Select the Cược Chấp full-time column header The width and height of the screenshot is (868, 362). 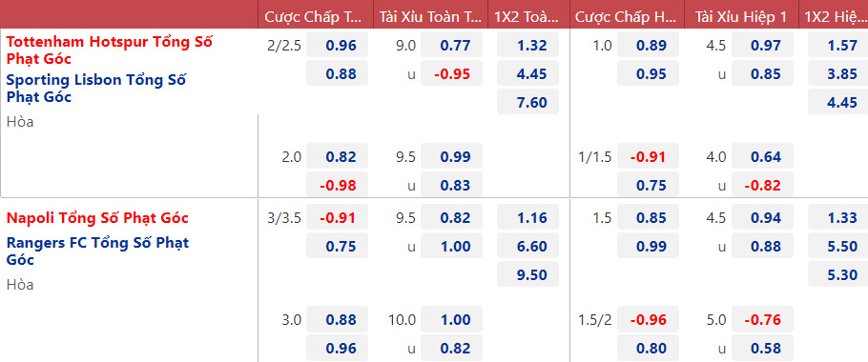[x=313, y=16]
